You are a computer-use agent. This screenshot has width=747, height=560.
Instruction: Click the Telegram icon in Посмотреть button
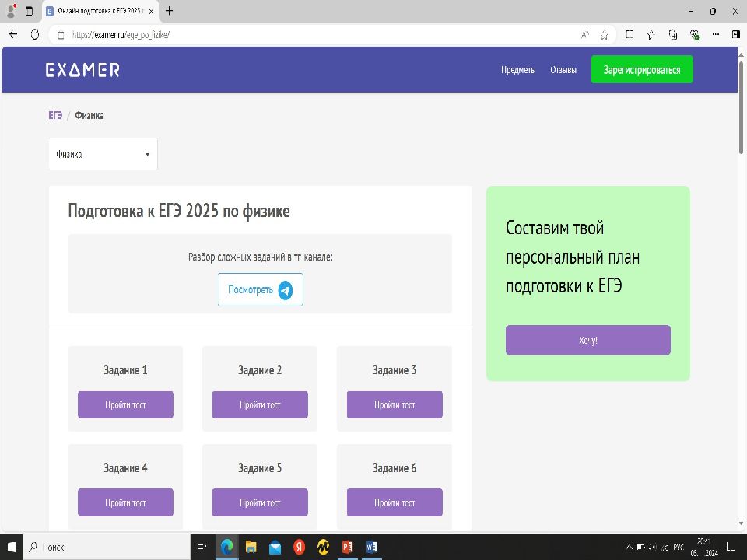tap(286, 290)
